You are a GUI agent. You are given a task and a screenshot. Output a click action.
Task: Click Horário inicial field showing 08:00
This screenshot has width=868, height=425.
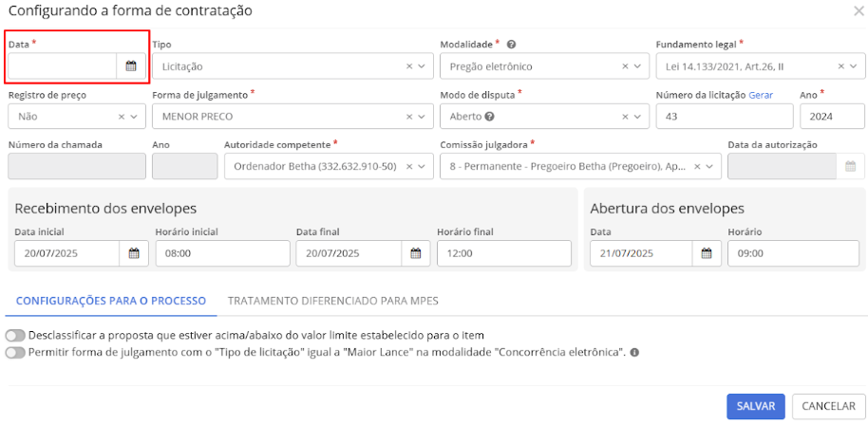pos(222,253)
